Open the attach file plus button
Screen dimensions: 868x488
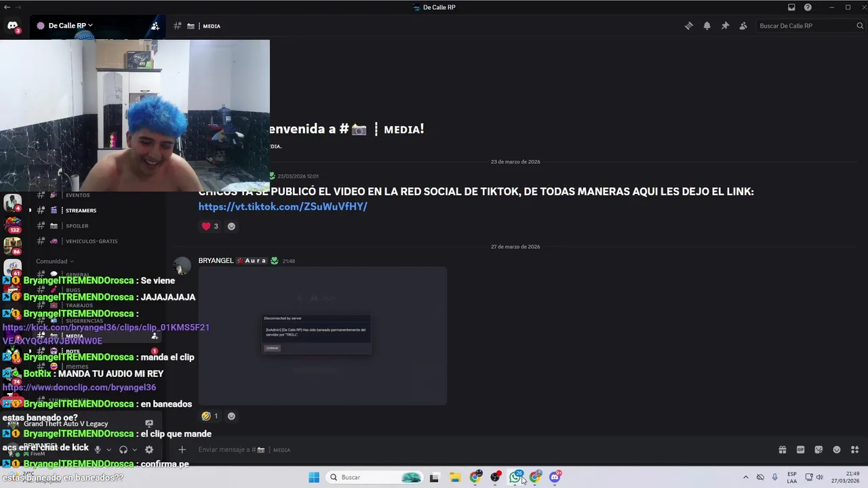point(182,449)
